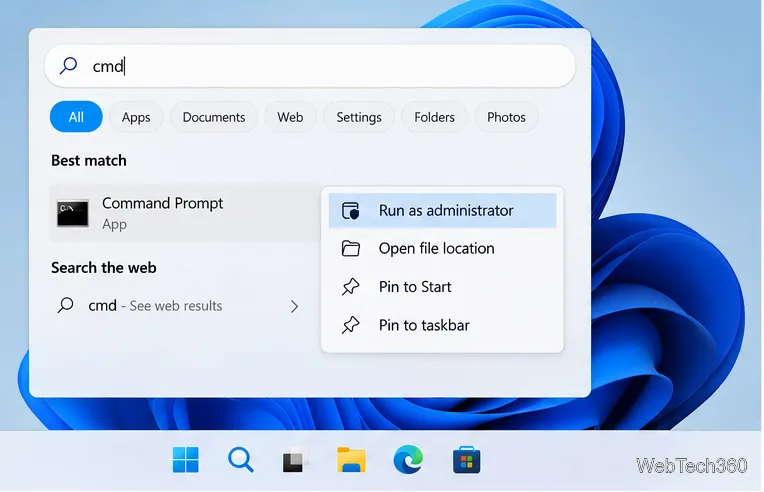Open the Command Prompt best match result

[x=184, y=213]
